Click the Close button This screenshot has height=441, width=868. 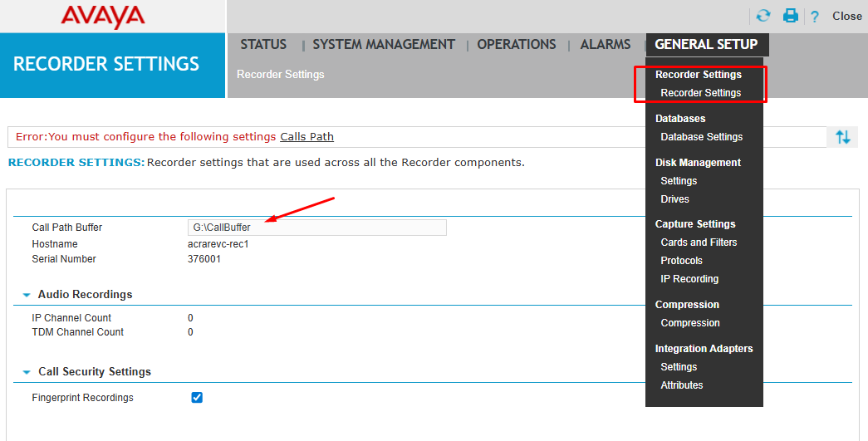point(846,17)
